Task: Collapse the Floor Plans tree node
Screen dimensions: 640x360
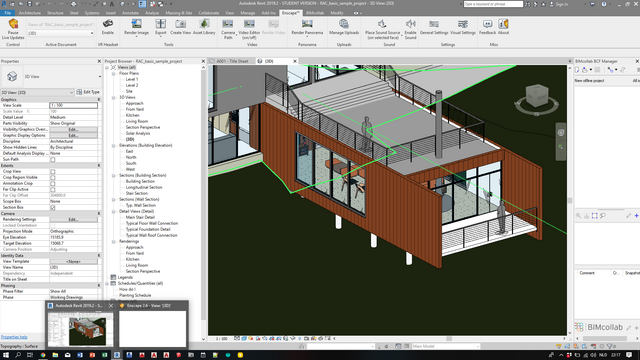Action: point(114,73)
